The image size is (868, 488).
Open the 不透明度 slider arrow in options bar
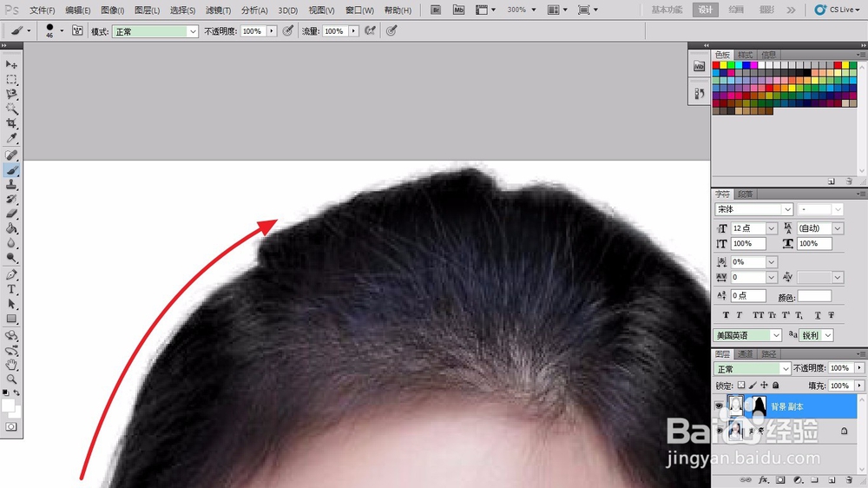pyautogui.click(x=271, y=31)
